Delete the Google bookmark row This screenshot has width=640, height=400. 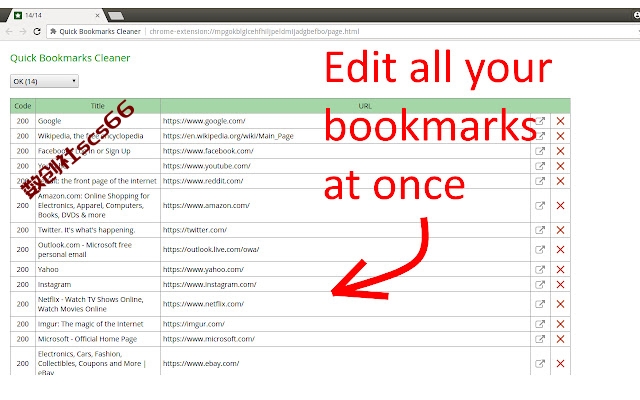click(x=560, y=121)
